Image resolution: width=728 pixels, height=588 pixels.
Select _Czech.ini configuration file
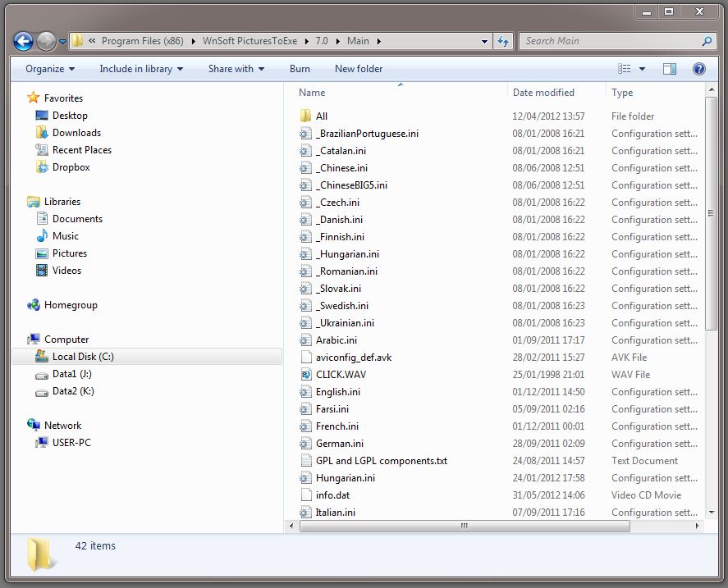point(337,203)
